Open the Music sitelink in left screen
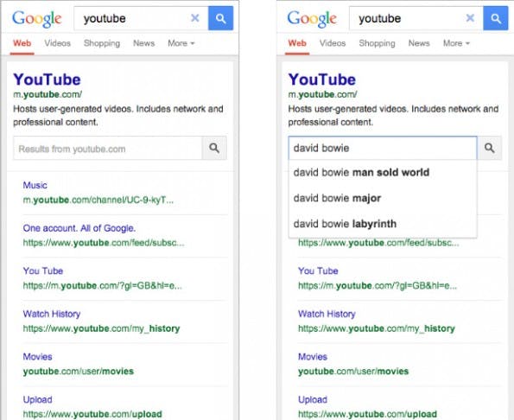Viewport: 514px width, 420px height. click(x=35, y=185)
